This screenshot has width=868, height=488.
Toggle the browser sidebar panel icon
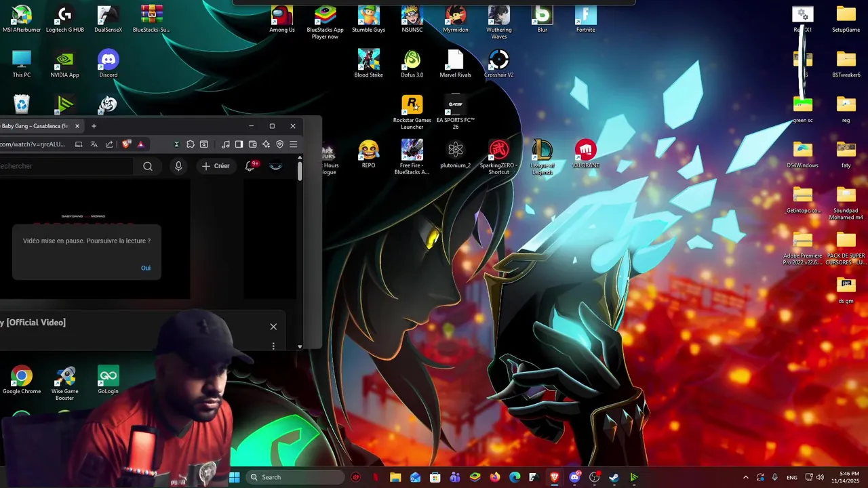click(239, 144)
